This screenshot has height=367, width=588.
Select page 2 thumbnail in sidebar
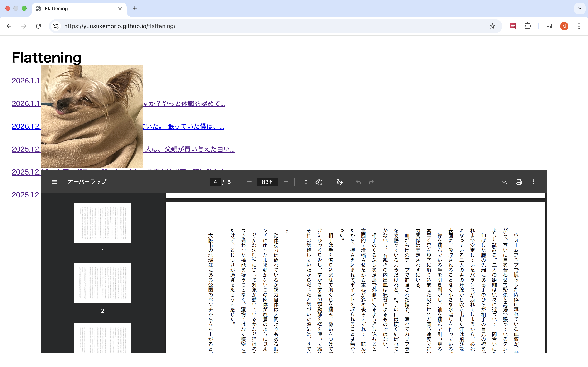click(x=102, y=283)
